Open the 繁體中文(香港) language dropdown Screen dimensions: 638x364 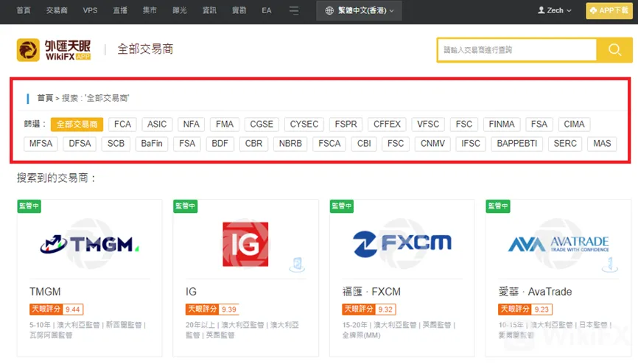point(359,10)
